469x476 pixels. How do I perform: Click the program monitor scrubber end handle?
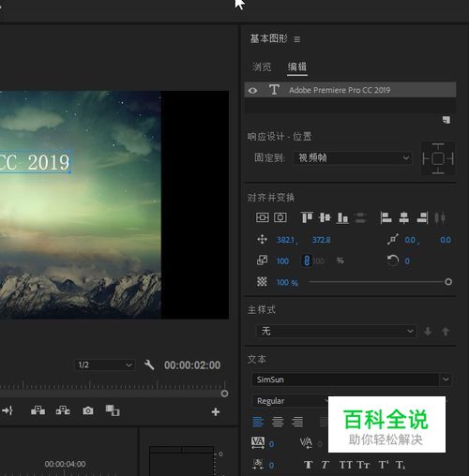(x=224, y=394)
